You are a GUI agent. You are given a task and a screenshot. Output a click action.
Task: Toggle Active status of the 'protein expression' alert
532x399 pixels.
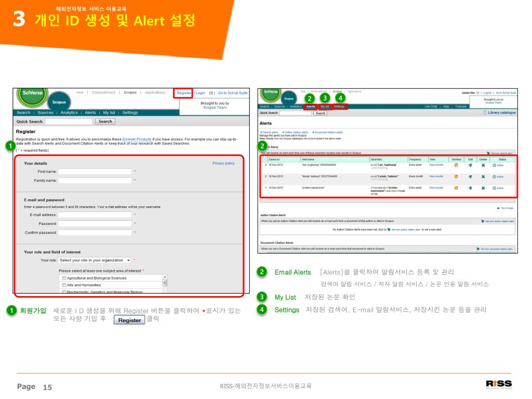pyautogui.click(x=498, y=188)
